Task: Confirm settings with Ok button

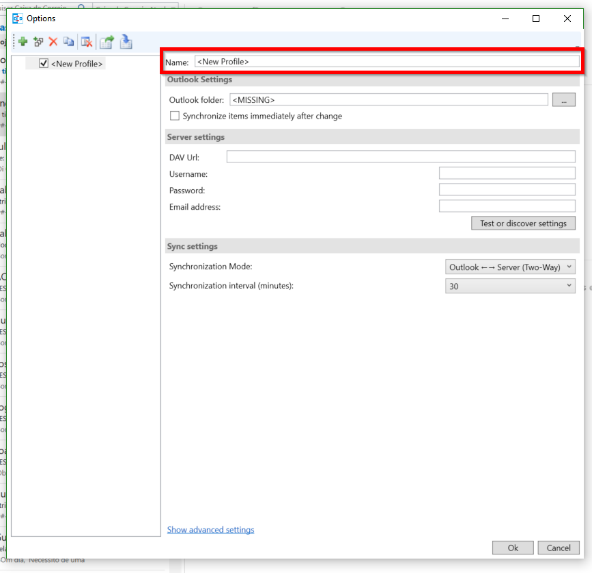Action: click(513, 548)
